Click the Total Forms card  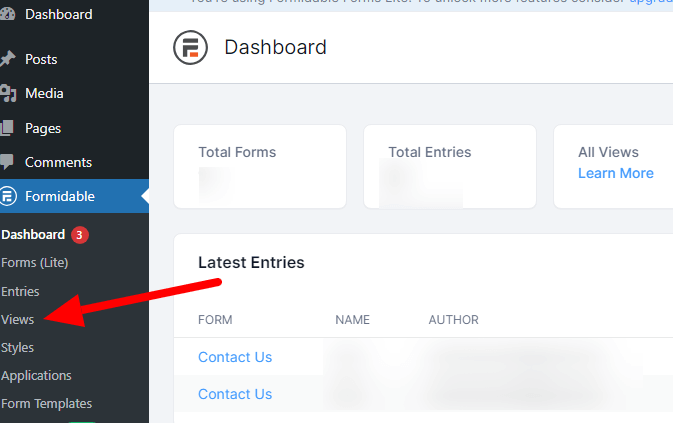[260, 166]
